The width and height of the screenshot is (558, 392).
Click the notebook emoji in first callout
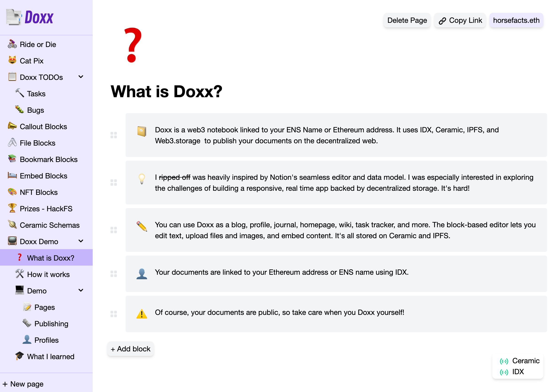(142, 131)
